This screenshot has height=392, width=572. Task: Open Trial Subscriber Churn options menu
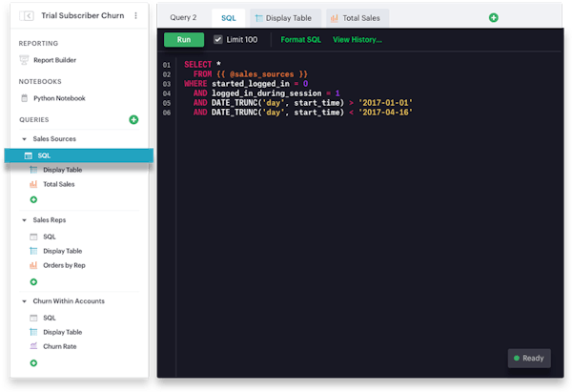(x=135, y=15)
